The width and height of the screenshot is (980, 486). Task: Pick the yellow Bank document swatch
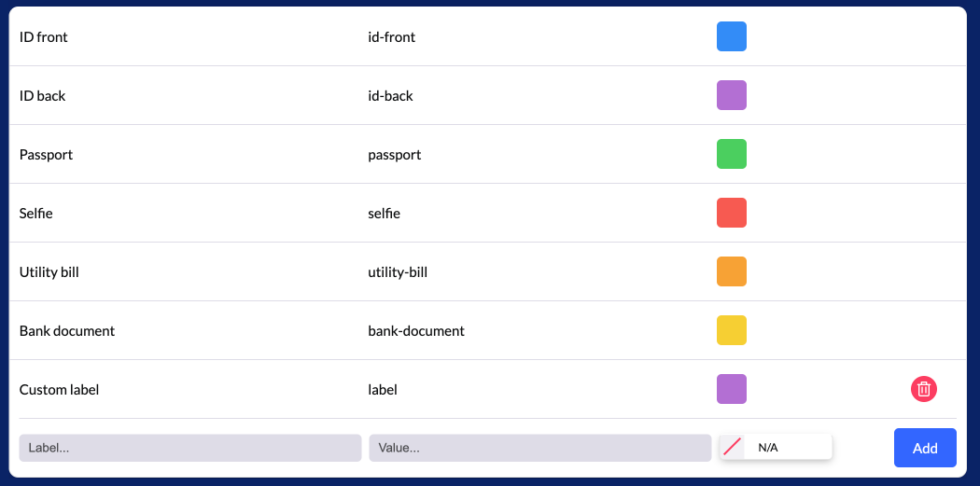731,330
